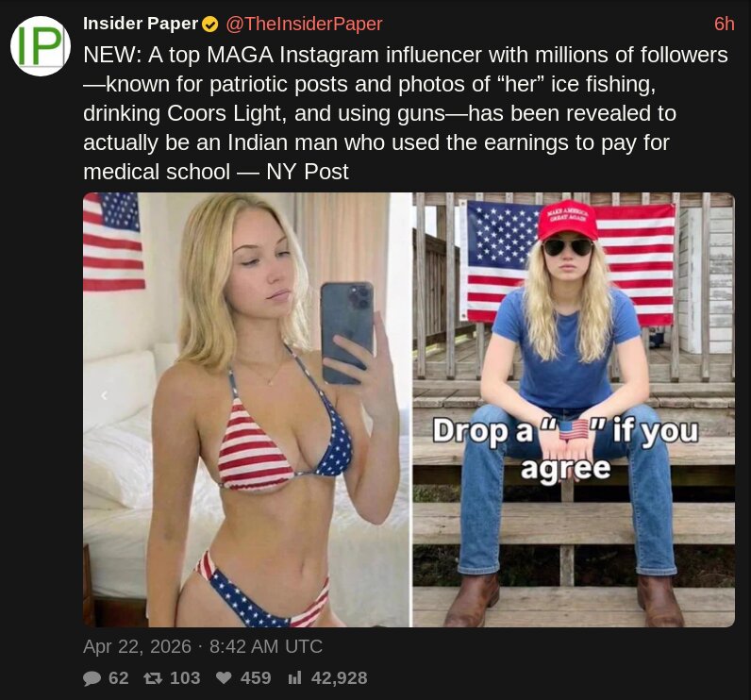
Task: Like the post with heart icon
Action: tap(224, 678)
